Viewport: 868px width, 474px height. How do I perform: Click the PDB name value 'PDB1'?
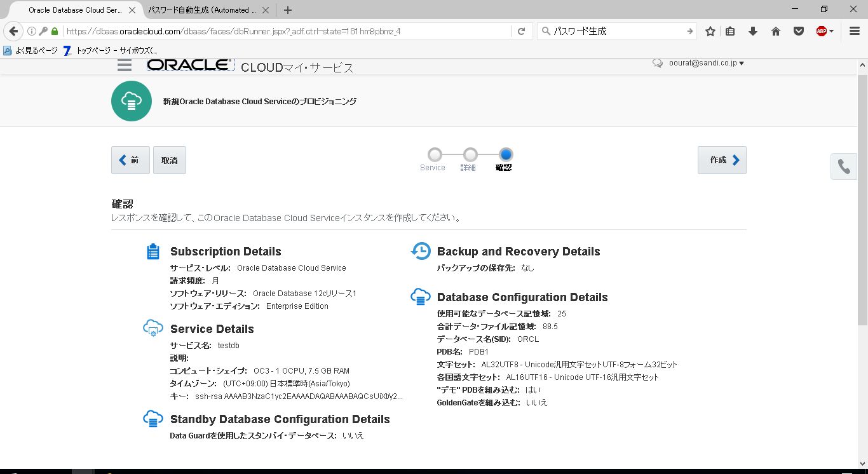pyautogui.click(x=478, y=352)
